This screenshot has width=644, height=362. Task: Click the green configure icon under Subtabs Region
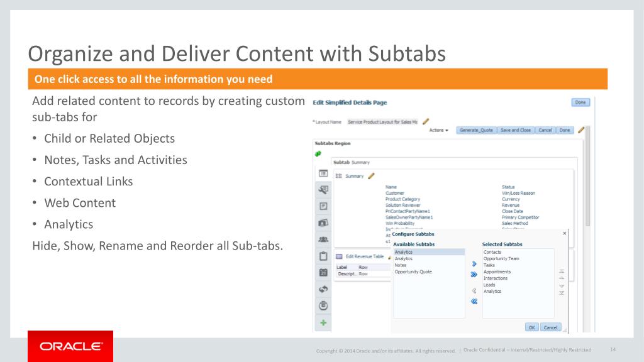[318, 154]
